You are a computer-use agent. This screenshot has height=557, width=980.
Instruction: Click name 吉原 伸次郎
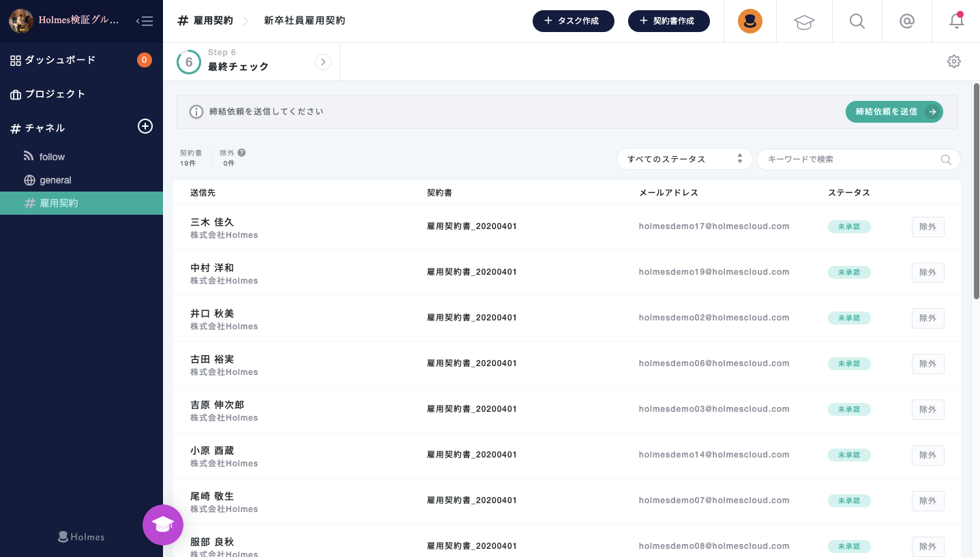(217, 405)
